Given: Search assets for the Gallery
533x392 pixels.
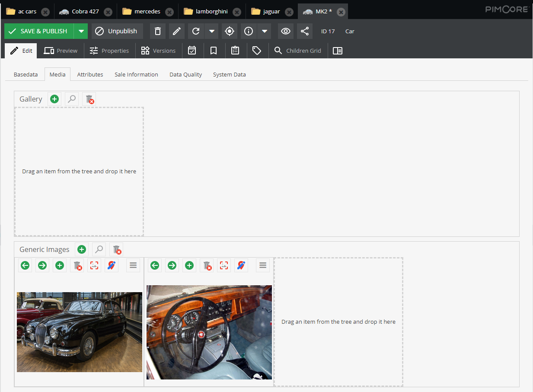Looking at the screenshot, I should point(72,99).
